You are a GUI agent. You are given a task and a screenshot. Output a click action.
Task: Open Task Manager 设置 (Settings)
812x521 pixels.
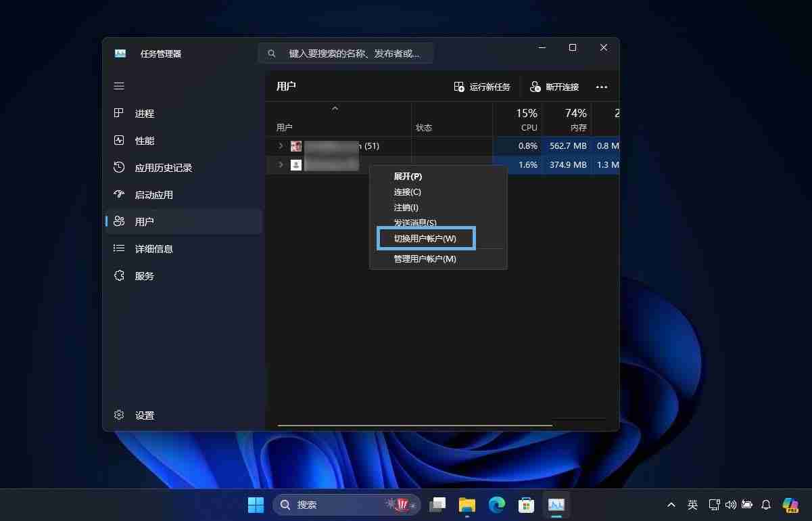[144, 415]
